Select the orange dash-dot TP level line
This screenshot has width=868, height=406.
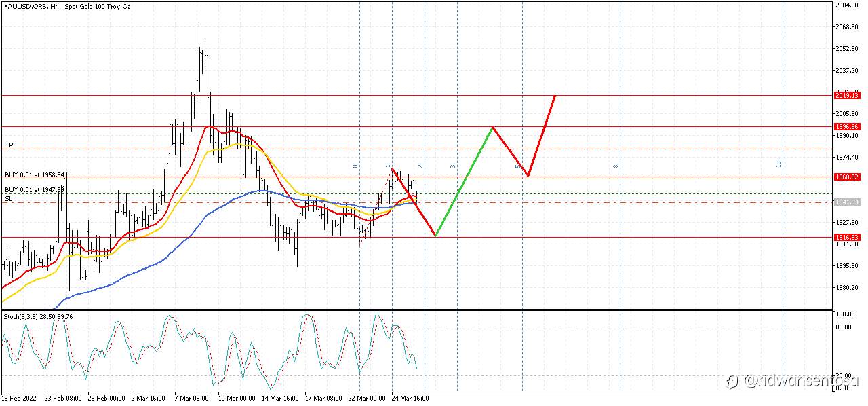pos(416,149)
